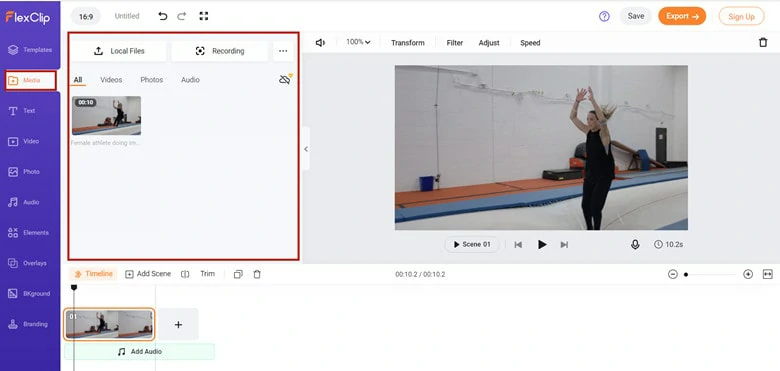Click the timeline playhead marker
Viewport: 780px width, 371px height.
click(x=74, y=287)
